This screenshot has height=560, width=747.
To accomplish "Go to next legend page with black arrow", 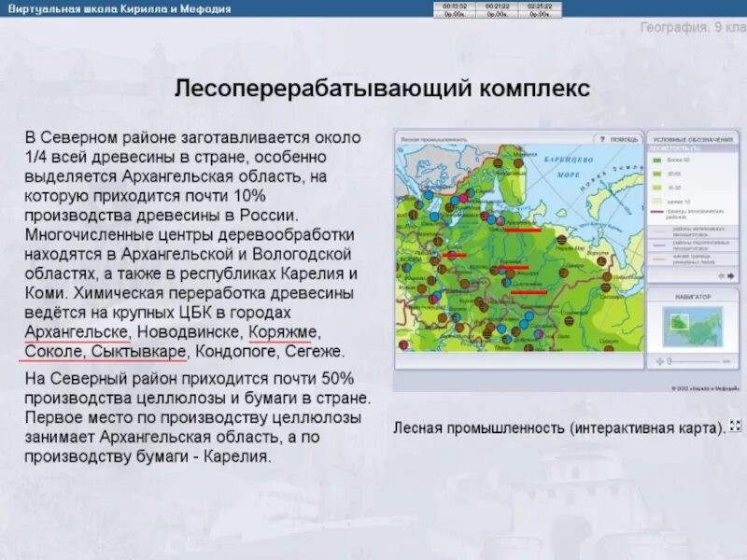I will 731,276.
